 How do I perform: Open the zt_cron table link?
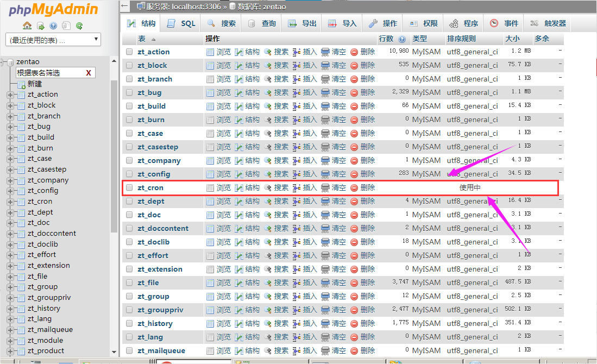point(150,188)
